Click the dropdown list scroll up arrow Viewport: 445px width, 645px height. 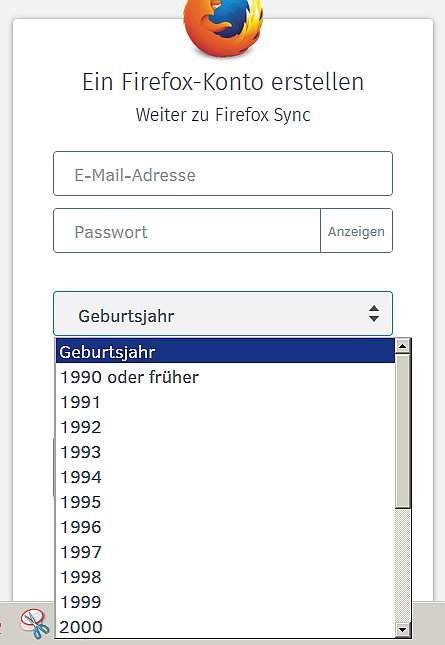(x=402, y=346)
